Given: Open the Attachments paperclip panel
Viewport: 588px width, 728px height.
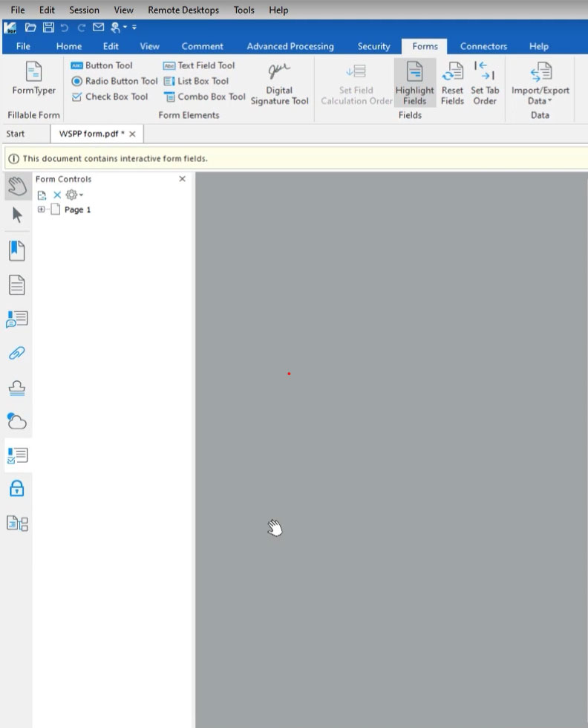Looking at the screenshot, I should (x=16, y=353).
